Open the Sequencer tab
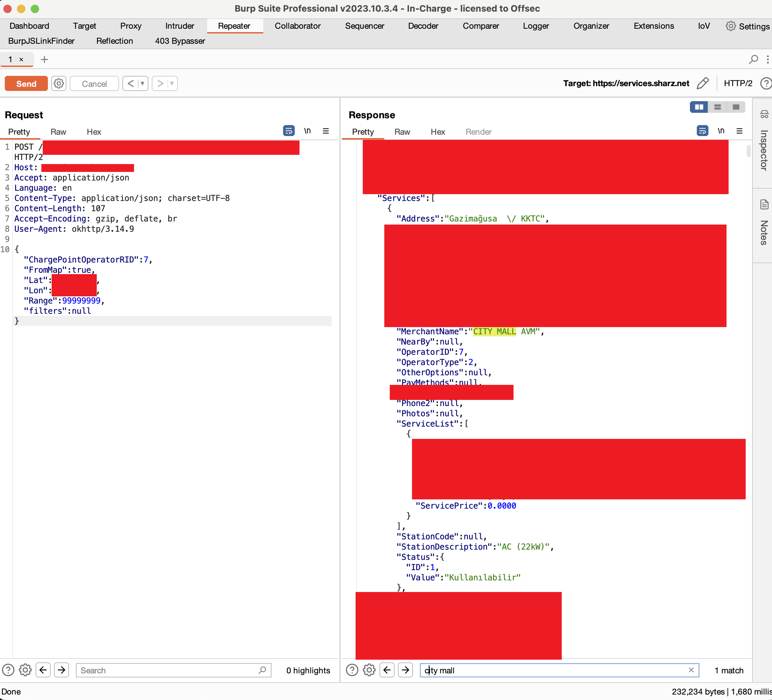772x700 pixels. (x=364, y=26)
